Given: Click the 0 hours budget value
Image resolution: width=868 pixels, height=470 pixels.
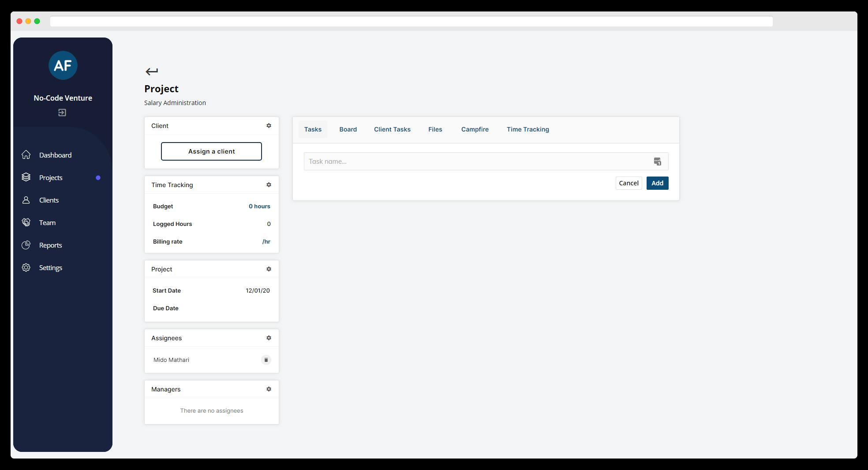Looking at the screenshot, I should [259, 207].
